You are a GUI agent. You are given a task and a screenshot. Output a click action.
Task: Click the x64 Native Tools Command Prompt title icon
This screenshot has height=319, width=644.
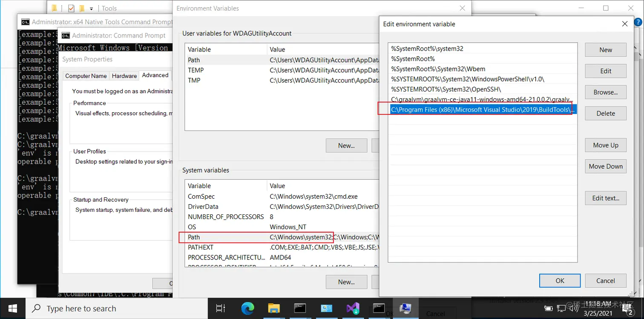26,22
